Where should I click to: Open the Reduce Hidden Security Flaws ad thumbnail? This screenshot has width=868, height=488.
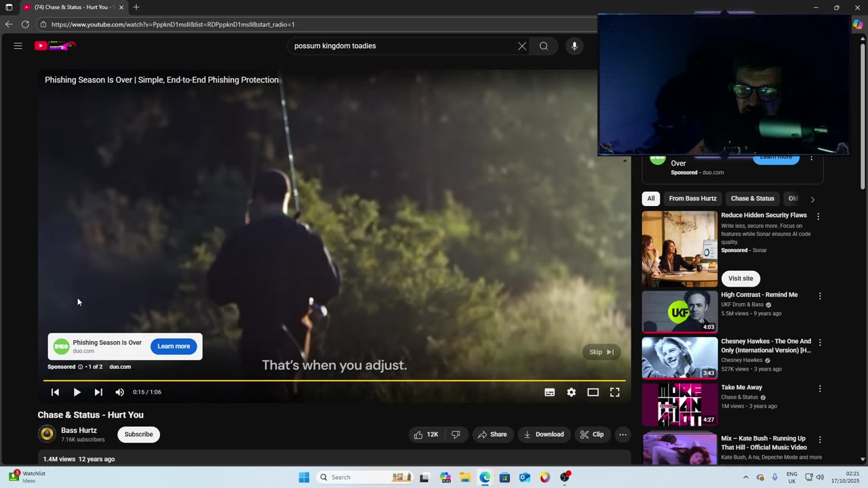tap(679, 249)
